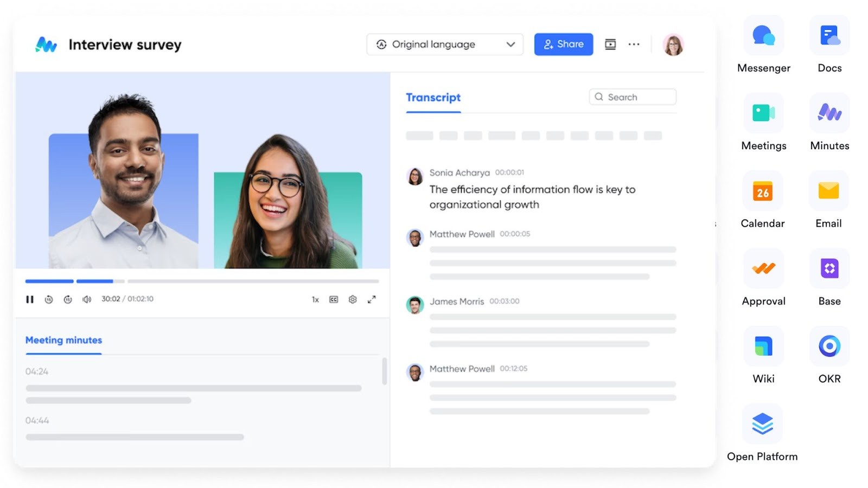Launch the Messenger app
Screen dimensions: 868x488
click(x=763, y=35)
